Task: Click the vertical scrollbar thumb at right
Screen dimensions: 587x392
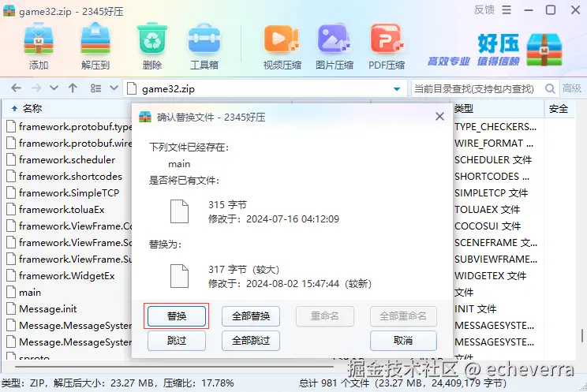Action: 582,335
